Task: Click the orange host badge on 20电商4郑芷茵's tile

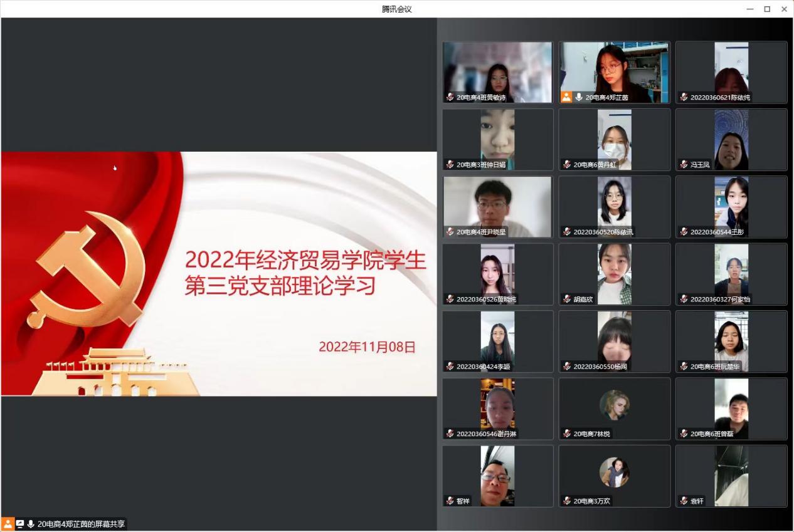Action: [566, 97]
